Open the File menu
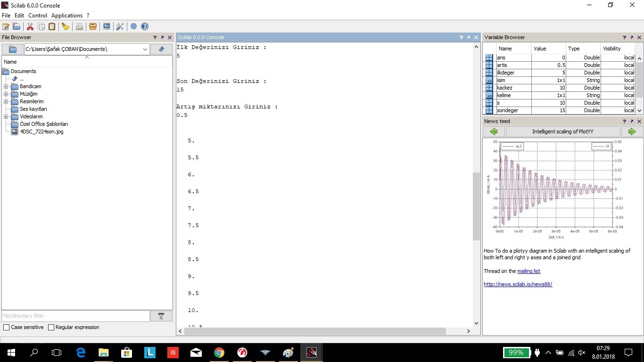The height and width of the screenshot is (362, 644). [x=6, y=16]
